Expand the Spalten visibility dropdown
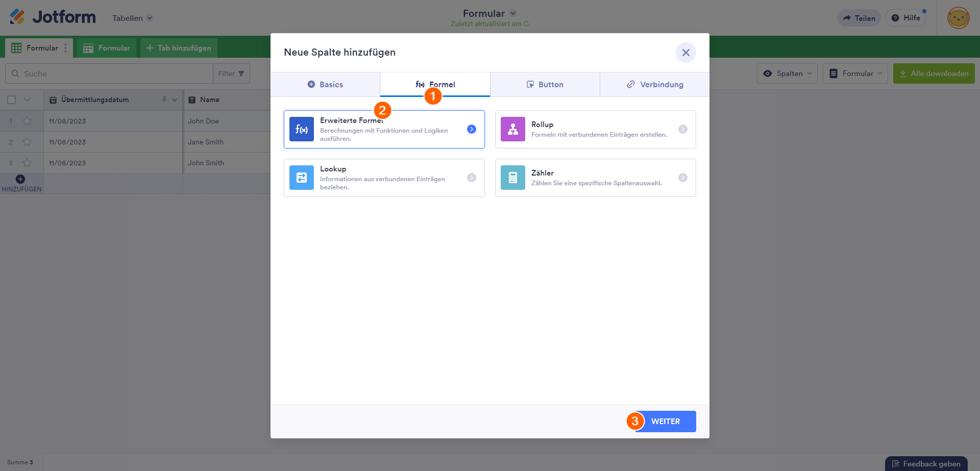This screenshot has width=980, height=471. [787, 73]
